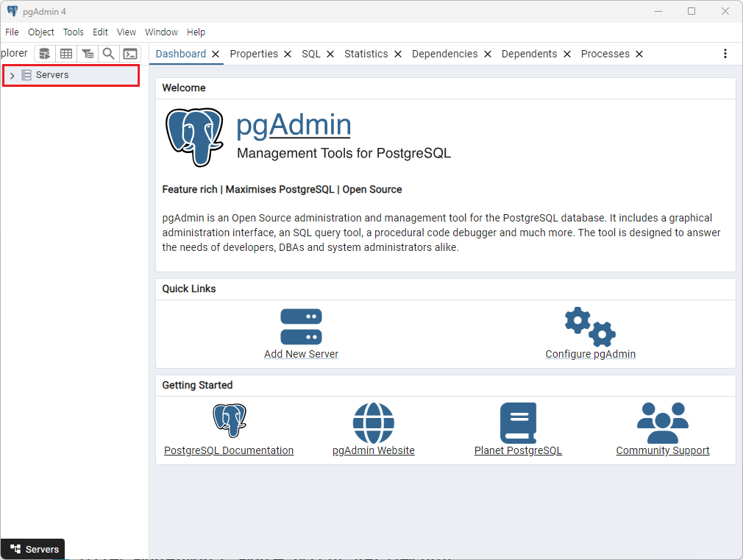Close the Properties tab
Image resolution: width=743 pixels, height=560 pixels.
tap(287, 54)
